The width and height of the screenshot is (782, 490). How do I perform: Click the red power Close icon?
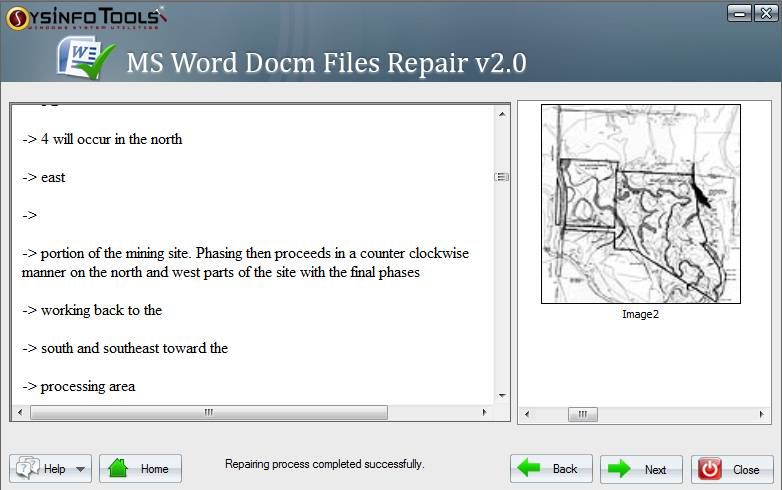coord(710,469)
